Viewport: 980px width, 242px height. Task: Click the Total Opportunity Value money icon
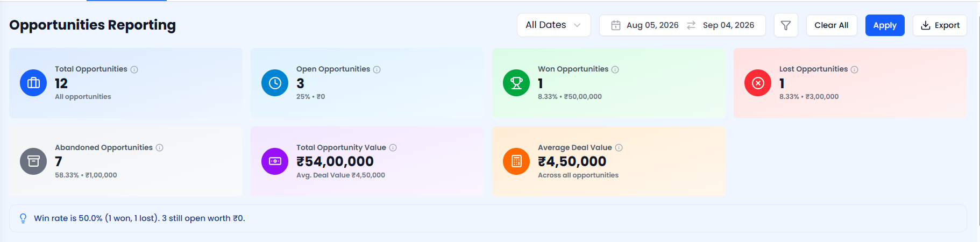[x=275, y=161]
